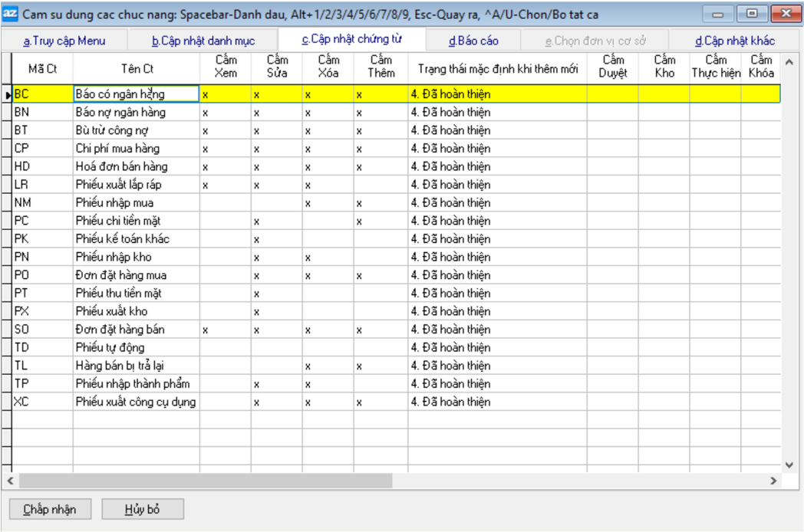The height and width of the screenshot is (532, 804).
Task: Click the AZ application icon in title bar
Action: (11, 15)
